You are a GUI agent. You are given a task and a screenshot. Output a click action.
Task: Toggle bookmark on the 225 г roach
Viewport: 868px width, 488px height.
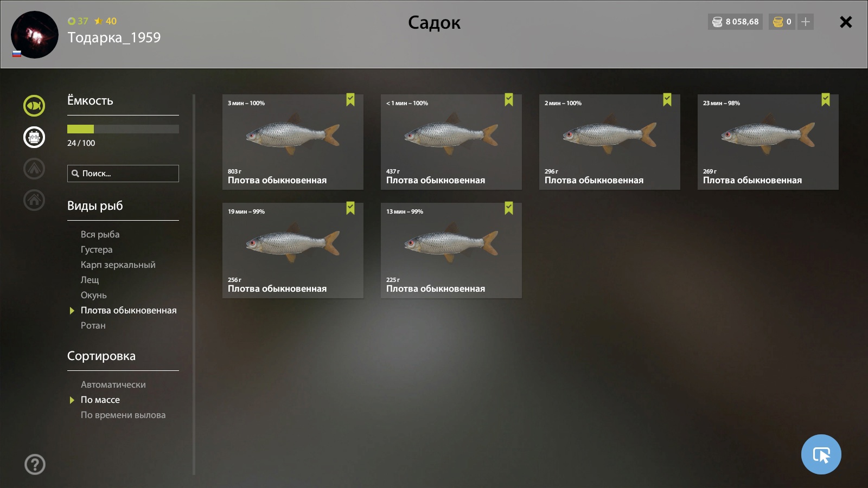click(509, 208)
